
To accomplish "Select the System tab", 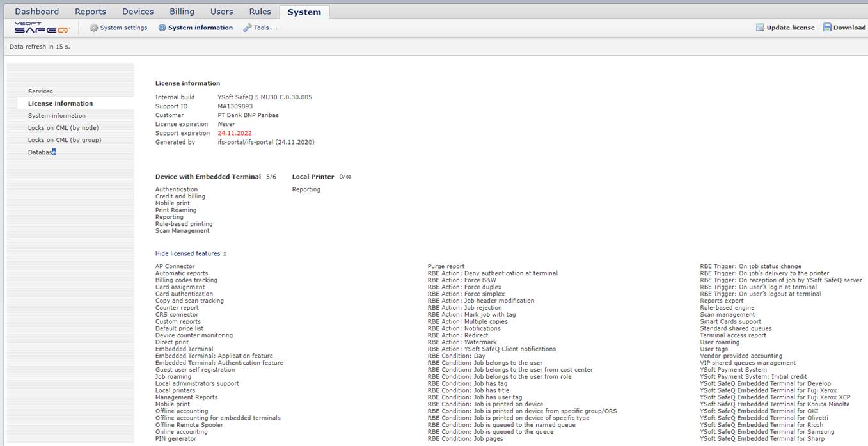I will point(304,12).
